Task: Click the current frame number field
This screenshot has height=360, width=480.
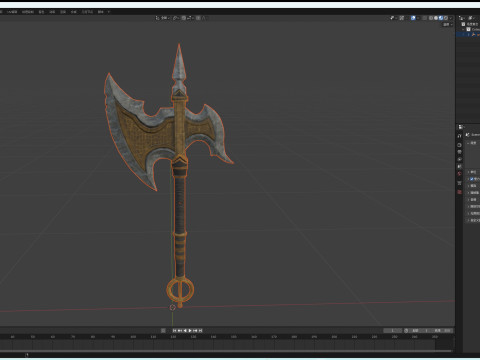Action: point(393,331)
